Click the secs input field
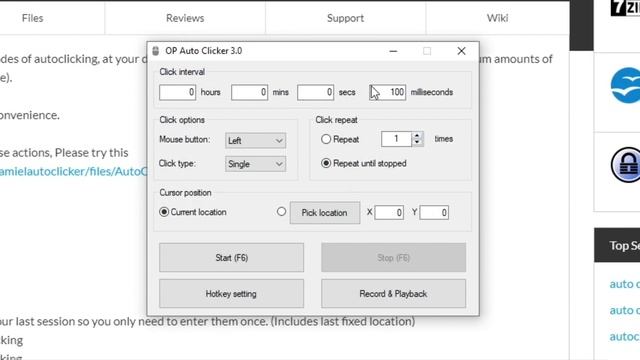Screen dimensions: 640x360 (x=316, y=92)
